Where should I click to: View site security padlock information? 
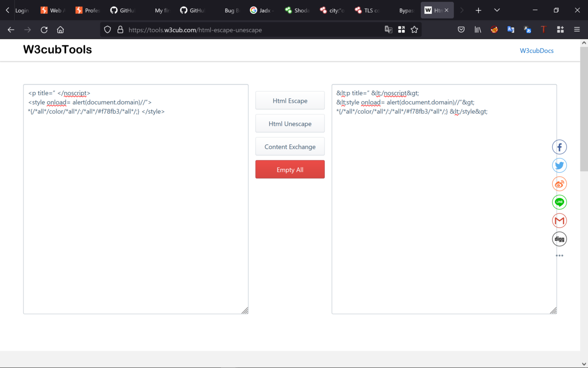click(x=120, y=30)
